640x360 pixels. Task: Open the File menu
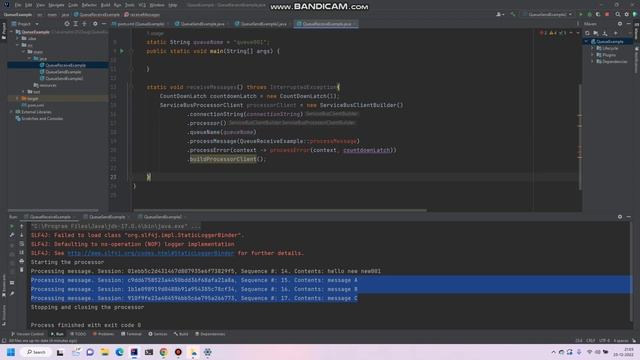point(18,5)
